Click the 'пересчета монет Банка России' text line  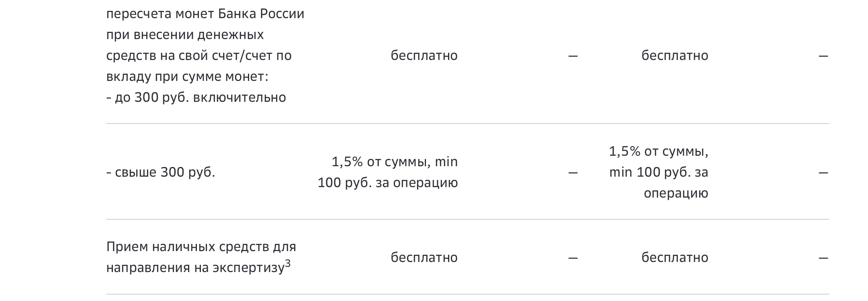[205, 14]
